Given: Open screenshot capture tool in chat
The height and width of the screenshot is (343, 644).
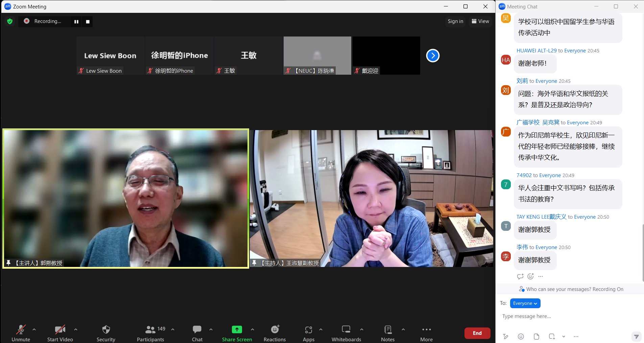Looking at the screenshot, I should pyautogui.click(x=552, y=337).
